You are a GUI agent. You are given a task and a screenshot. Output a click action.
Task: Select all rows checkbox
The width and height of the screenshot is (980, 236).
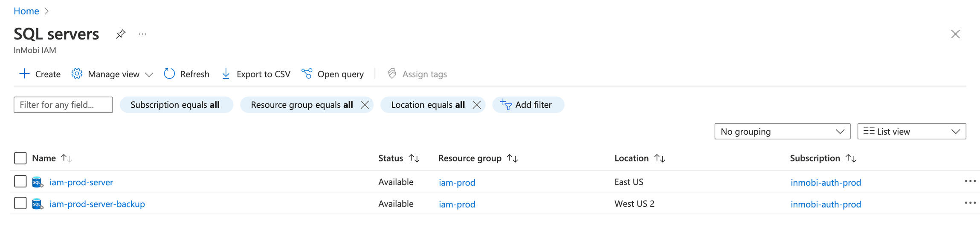(20, 158)
